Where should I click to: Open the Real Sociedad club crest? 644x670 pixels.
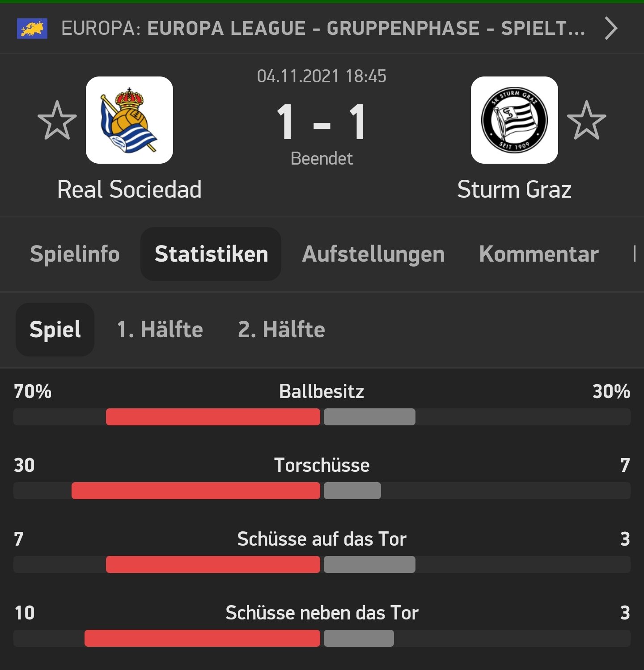[x=129, y=120]
